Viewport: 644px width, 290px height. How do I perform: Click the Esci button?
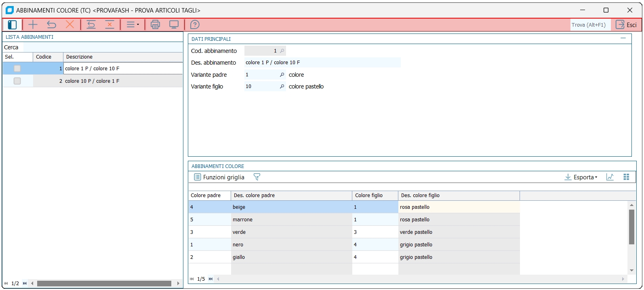coord(626,25)
